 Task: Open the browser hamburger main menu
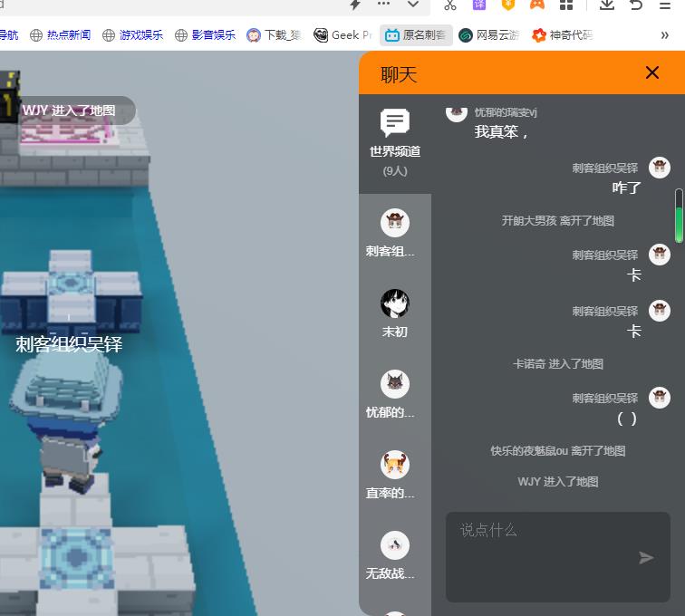point(665,5)
